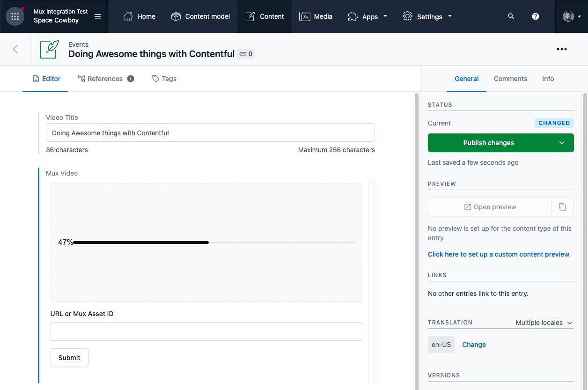Click the Content model box icon
Image resolution: width=588 pixels, height=390 pixels.
(x=176, y=16)
